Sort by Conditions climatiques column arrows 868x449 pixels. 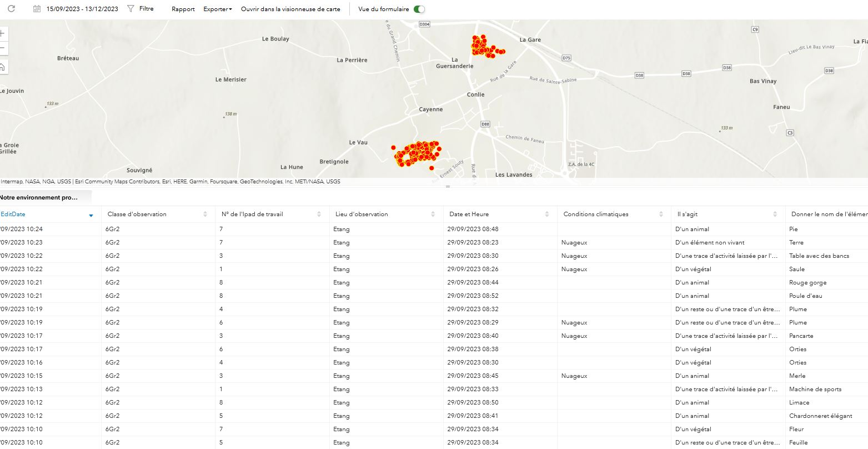tap(661, 214)
